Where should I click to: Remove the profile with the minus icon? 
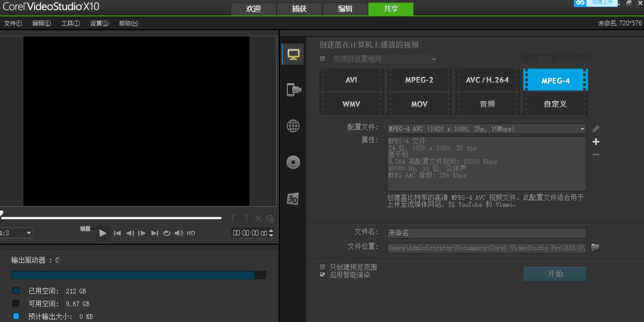(596, 154)
